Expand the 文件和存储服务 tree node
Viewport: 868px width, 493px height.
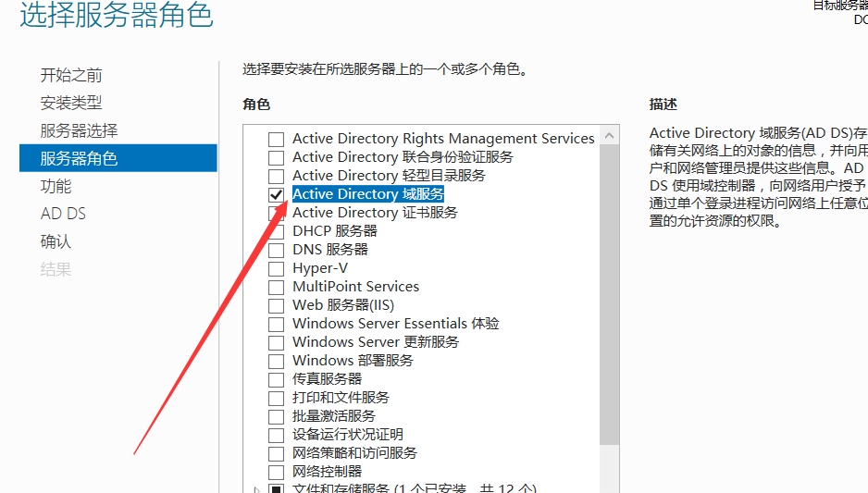point(256,488)
